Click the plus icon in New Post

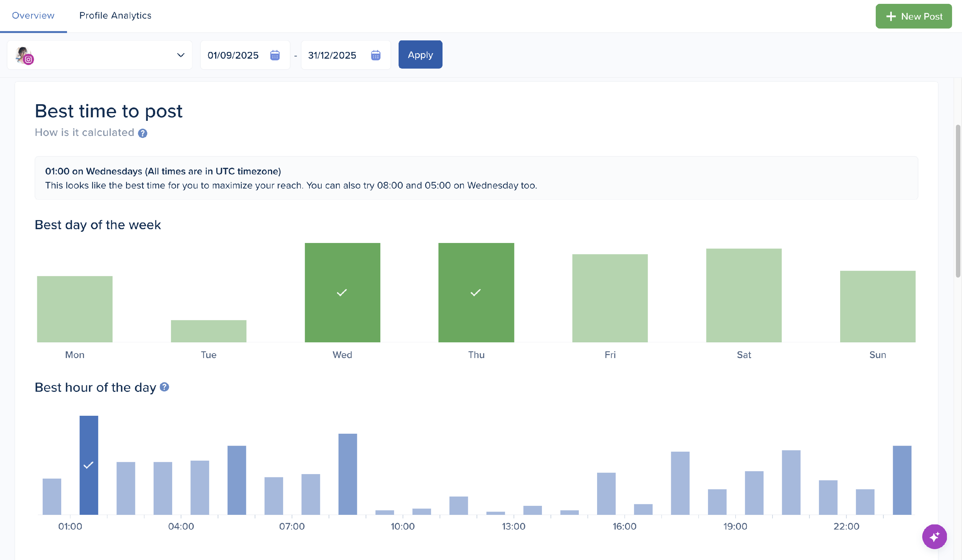pyautogui.click(x=890, y=16)
